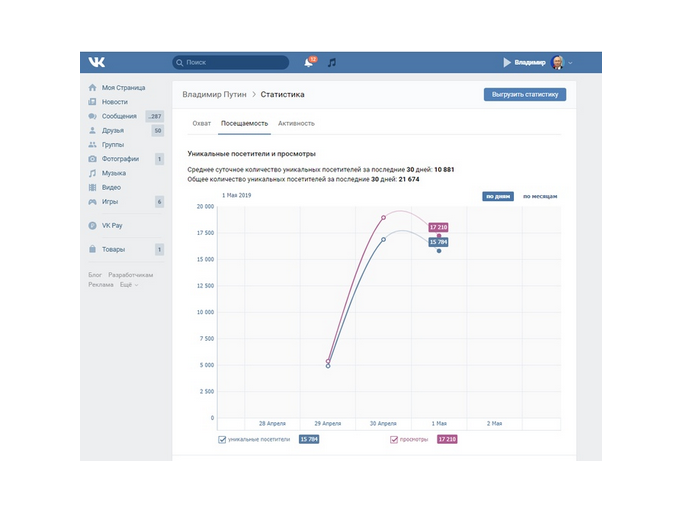The width and height of the screenshot is (682, 512).
Task: Open Моя Страница menu entry
Action: tap(124, 87)
